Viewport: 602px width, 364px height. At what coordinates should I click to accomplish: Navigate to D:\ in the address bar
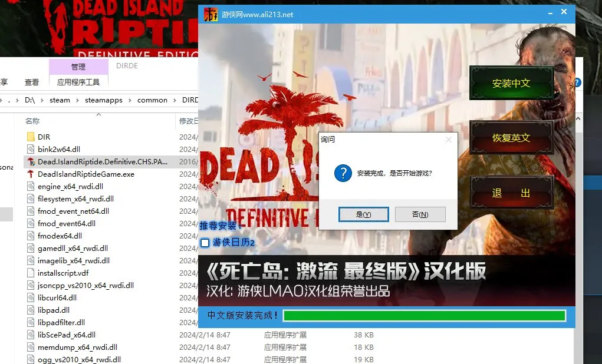29,100
